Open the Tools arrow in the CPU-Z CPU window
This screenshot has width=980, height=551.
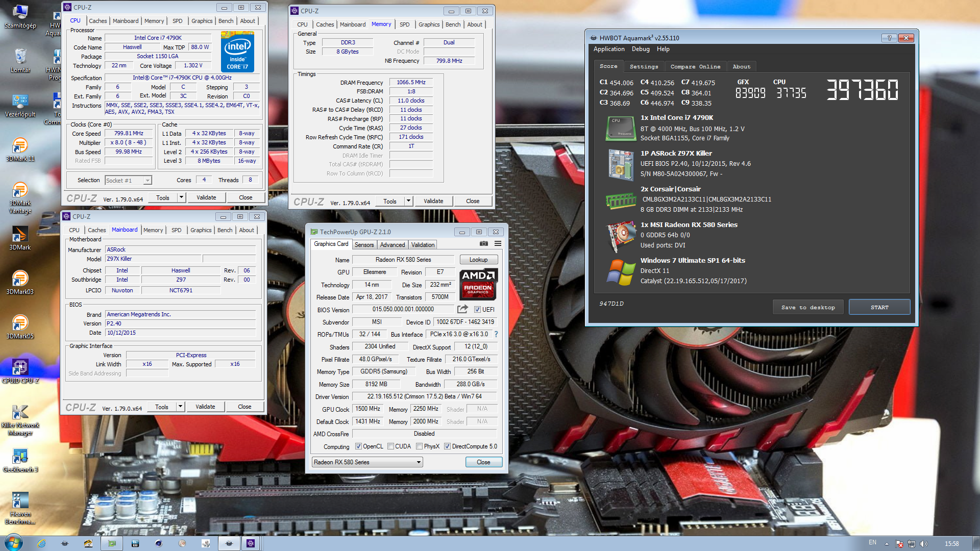181,197
